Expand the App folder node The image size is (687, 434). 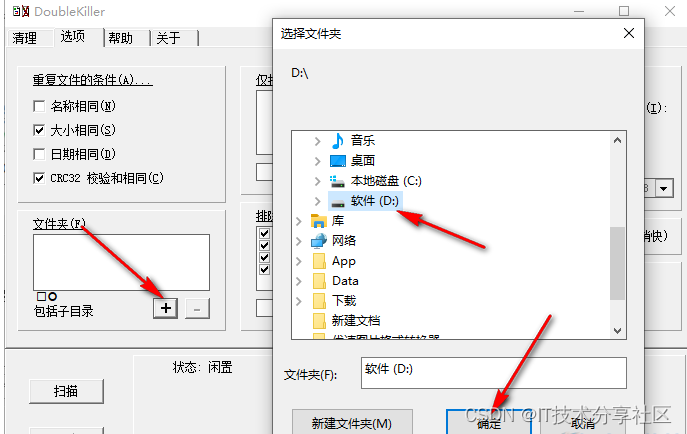(299, 261)
